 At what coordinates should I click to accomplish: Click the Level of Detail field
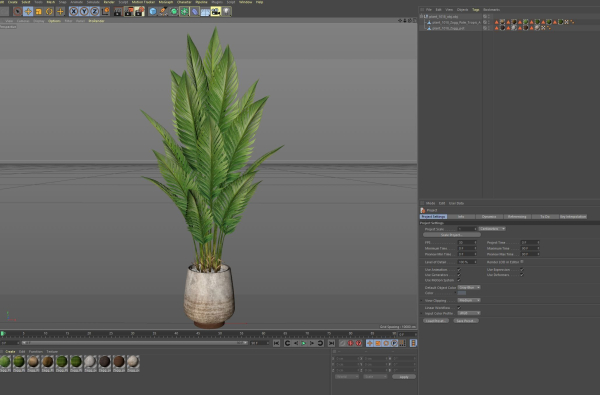pos(467,262)
